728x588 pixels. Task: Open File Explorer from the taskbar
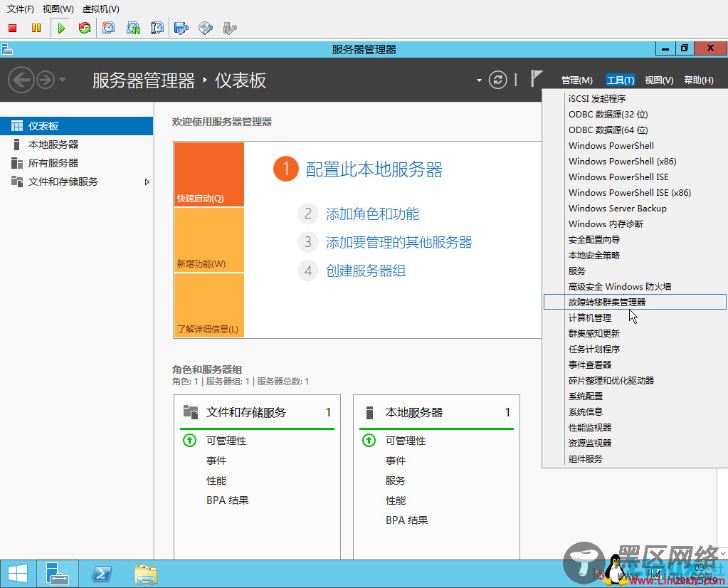(146, 574)
